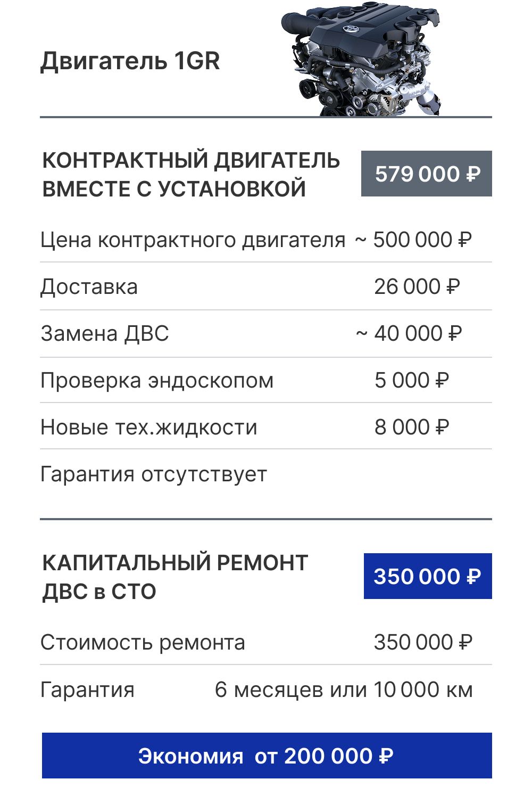Click the "Цена контрактного двигателя" row label
Viewport: 532px width, 796px height.
[193, 240]
